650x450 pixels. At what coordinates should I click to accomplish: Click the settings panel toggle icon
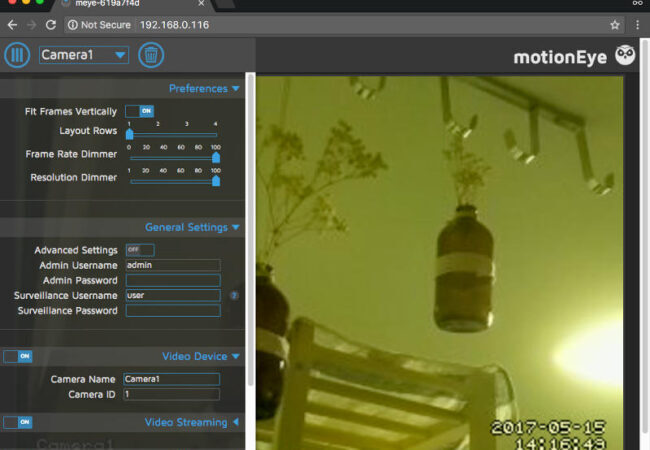17,55
